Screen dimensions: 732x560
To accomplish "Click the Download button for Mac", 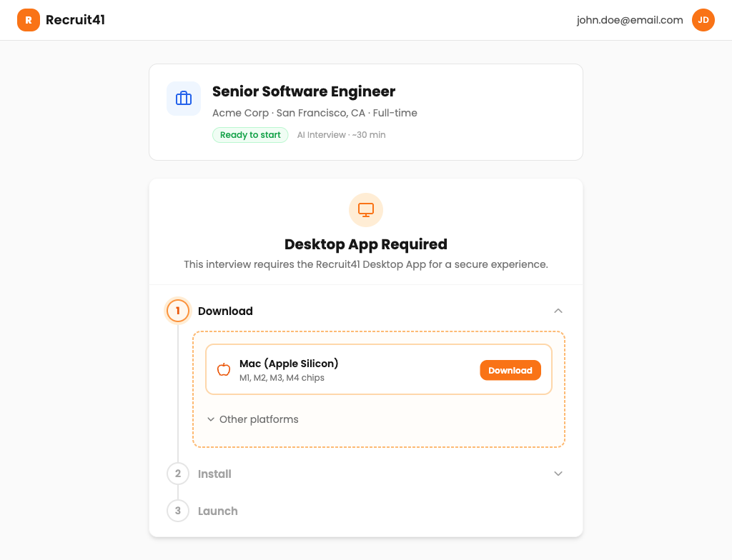I will 510,370.
